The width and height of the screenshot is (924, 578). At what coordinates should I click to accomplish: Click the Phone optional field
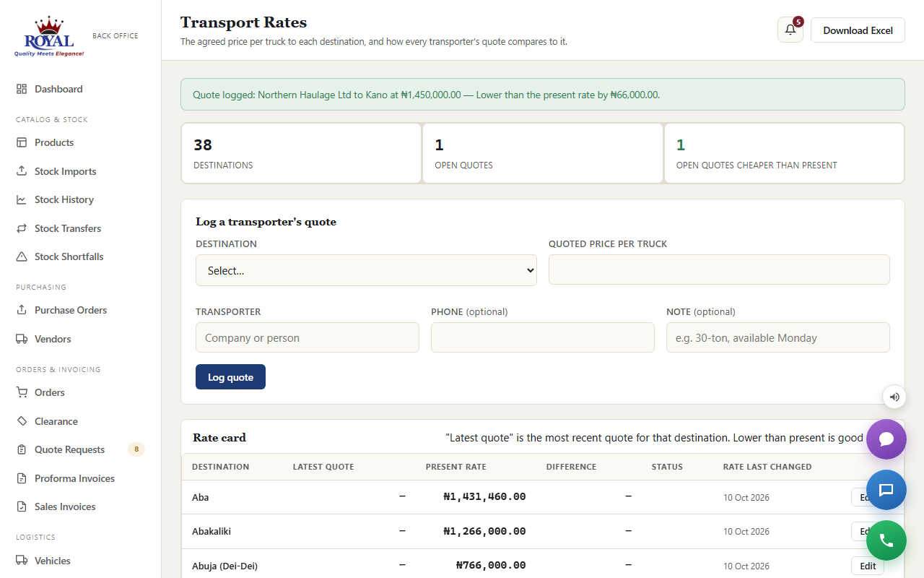click(x=543, y=337)
